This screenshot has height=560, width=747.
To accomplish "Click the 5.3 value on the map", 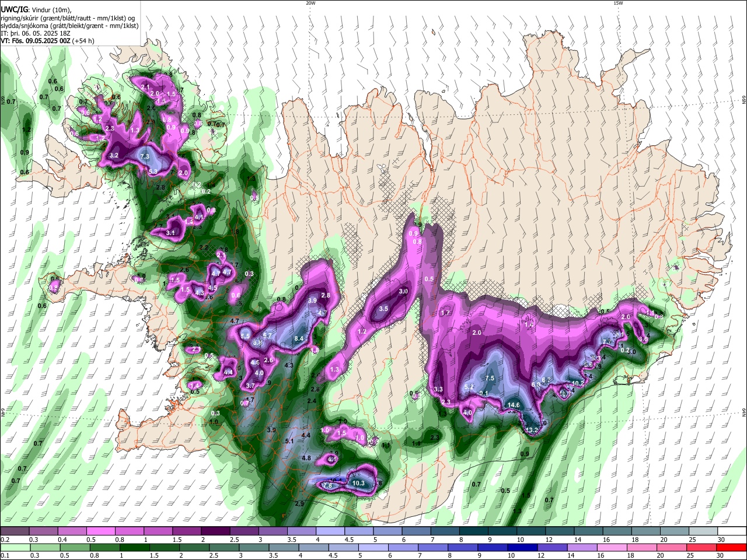I will coord(153,171).
